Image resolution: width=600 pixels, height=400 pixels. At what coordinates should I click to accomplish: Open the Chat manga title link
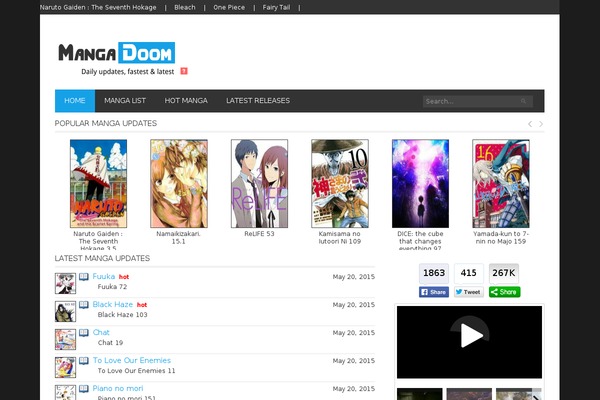click(x=101, y=332)
